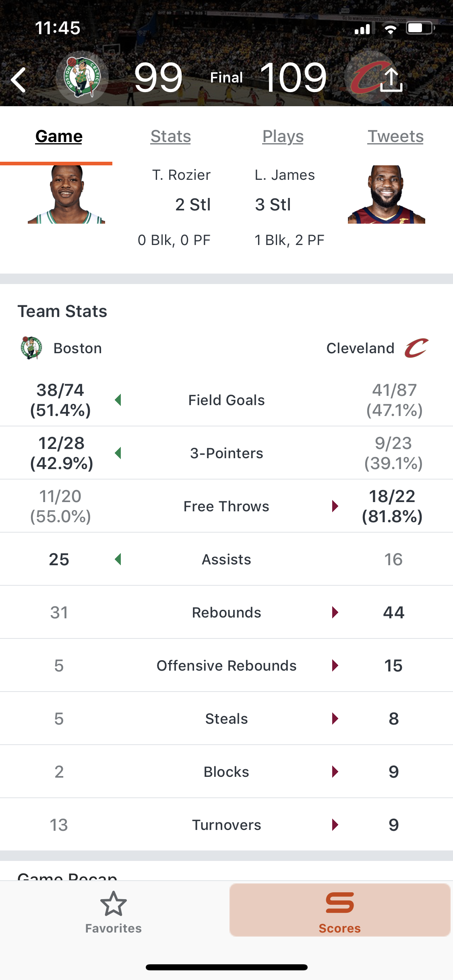This screenshot has width=453, height=980.
Task: Tap the Field Goals stat row
Action: (226, 400)
